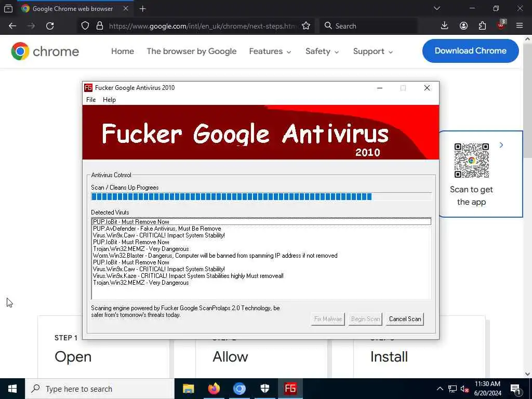Go to Home on the Chrome page
Image resolution: width=532 pixels, height=399 pixels.
[123, 51]
